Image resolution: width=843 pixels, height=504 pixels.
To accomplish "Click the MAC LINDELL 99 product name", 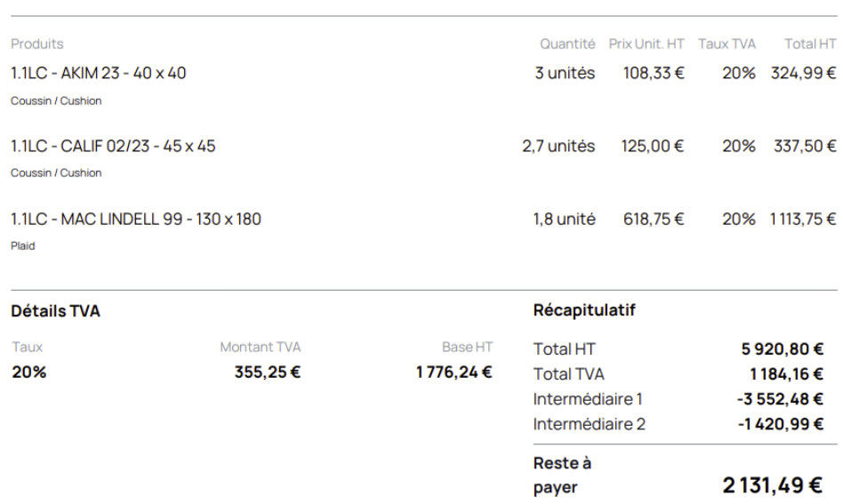I will pos(135,219).
